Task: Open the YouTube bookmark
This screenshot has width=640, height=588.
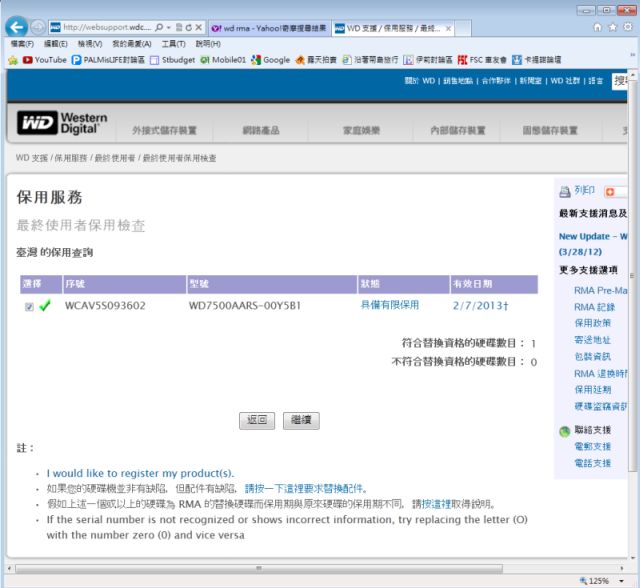Action: (44, 60)
